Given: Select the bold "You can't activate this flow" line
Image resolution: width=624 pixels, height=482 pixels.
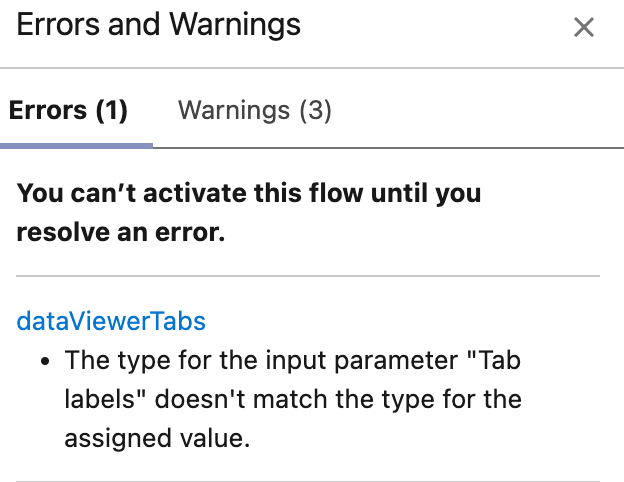Looking at the screenshot, I should [249, 193].
